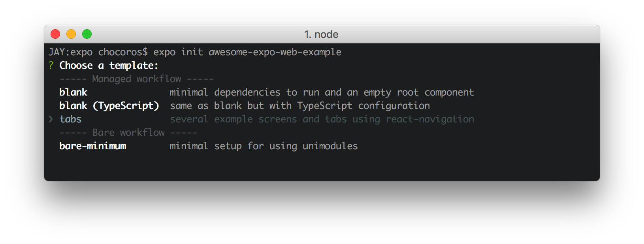644x244 pixels.
Task: Click the '1. node' window title
Action: [x=321, y=34]
